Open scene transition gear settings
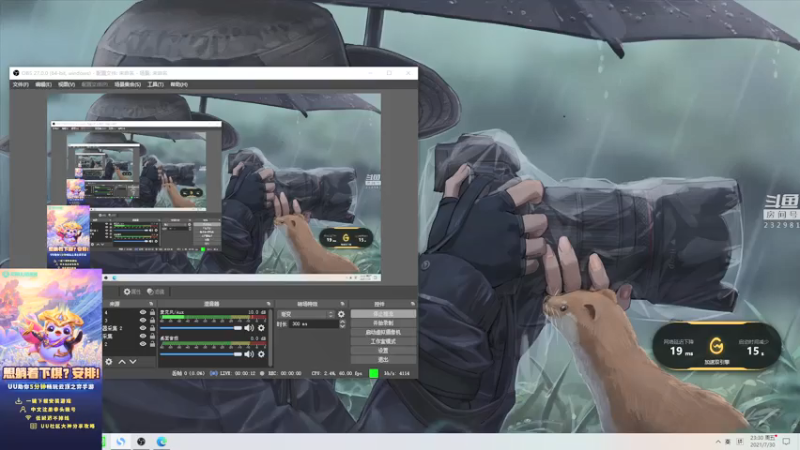The height and width of the screenshot is (450, 800). 341,314
